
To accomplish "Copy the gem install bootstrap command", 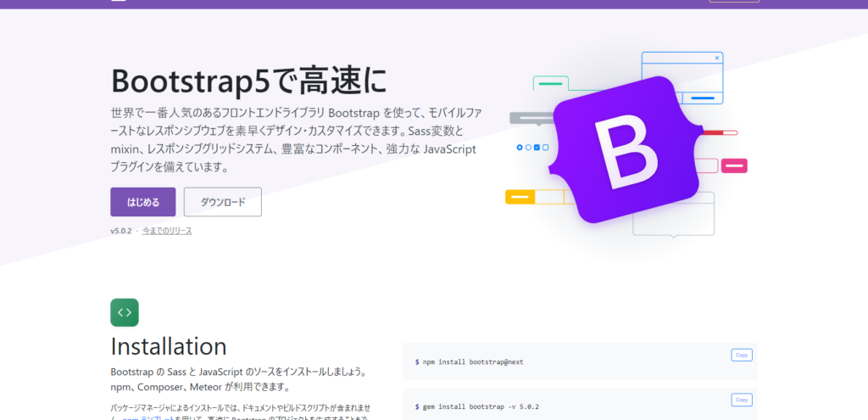I will pyautogui.click(x=741, y=400).
